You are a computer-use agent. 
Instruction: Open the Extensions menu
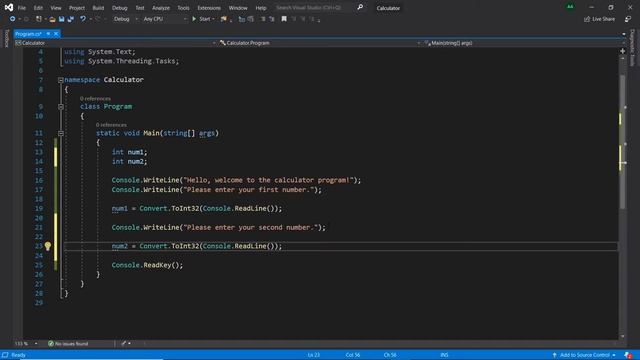[209, 8]
